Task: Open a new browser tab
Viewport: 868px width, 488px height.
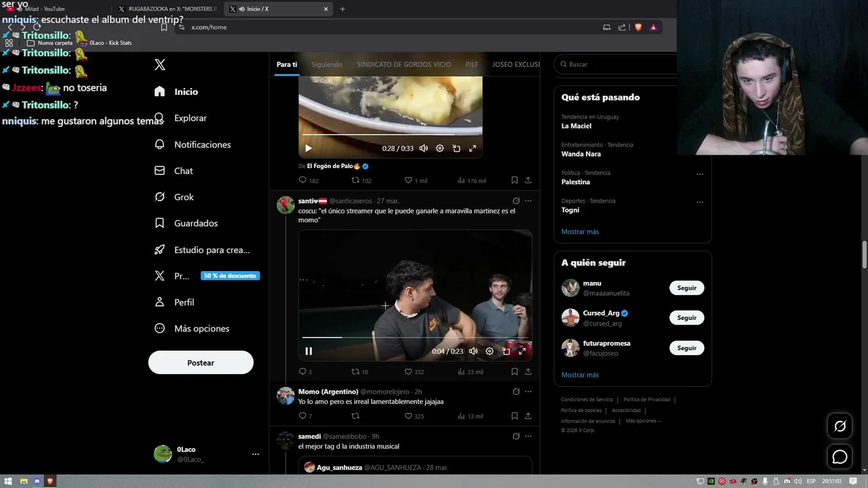Action: 342,9
